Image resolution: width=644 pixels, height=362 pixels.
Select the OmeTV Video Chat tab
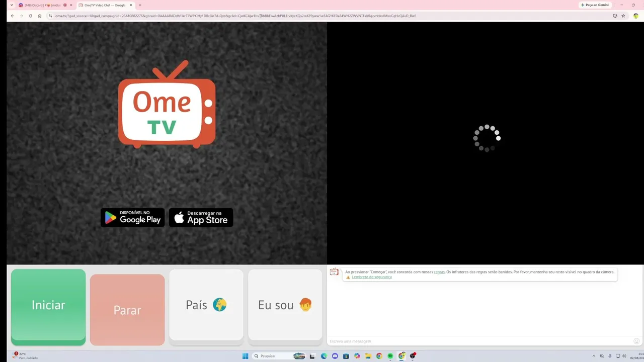(105, 5)
